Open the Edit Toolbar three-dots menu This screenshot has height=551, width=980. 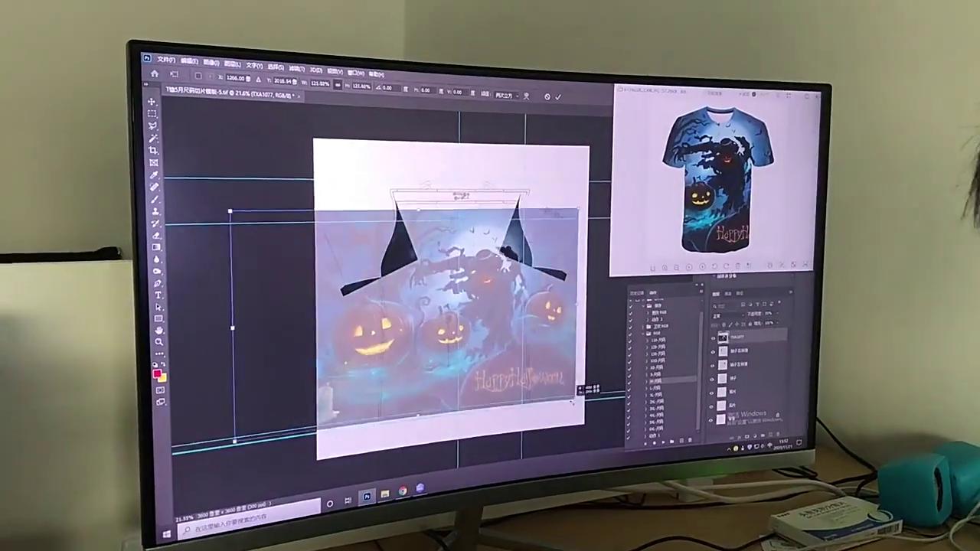(x=159, y=354)
